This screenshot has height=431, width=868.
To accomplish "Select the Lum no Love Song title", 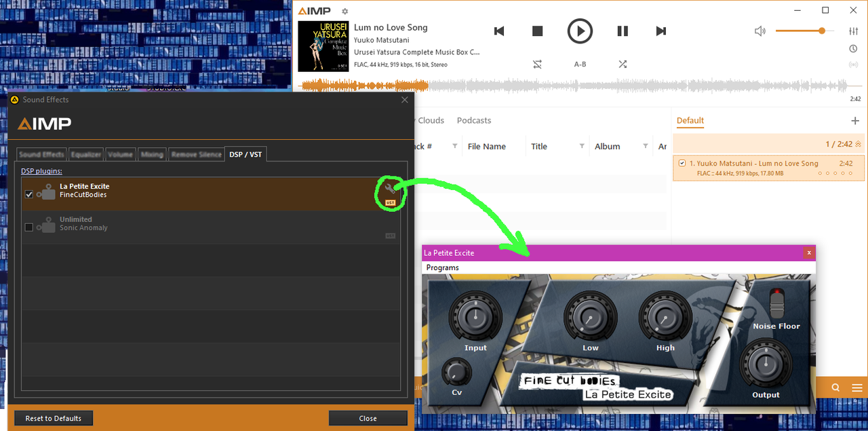I will (391, 28).
